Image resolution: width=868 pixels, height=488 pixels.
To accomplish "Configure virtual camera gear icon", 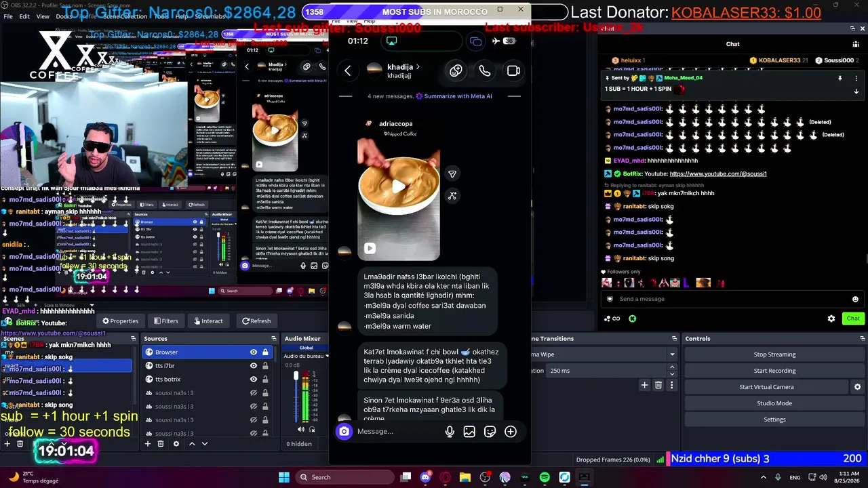I will [857, 386].
